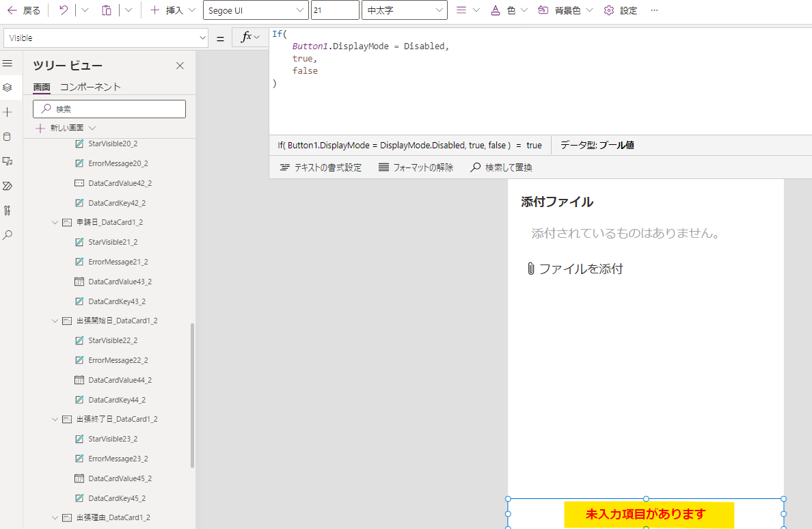Select DataCardValue44_2 in the tree
Screen dimensions: 812x529
pos(120,380)
